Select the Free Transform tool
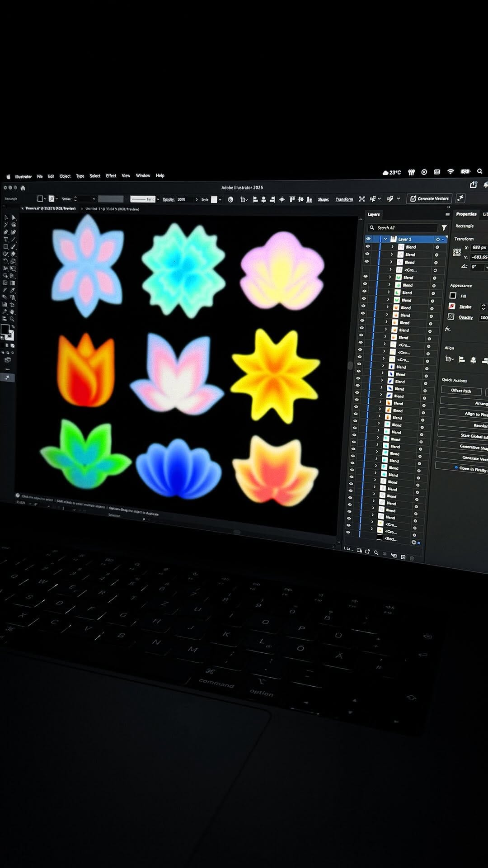The height and width of the screenshot is (868, 488). [x=13, y=268]
